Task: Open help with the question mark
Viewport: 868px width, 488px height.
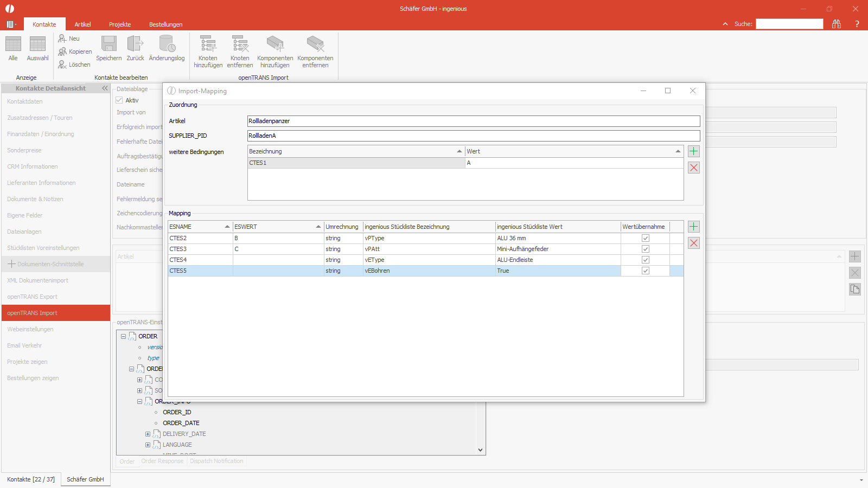Action: click(x=857, y=24)
